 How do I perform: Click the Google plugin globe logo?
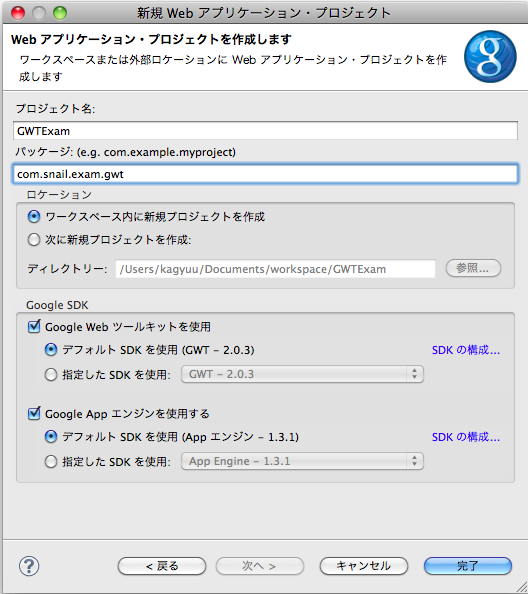coord(490,56)
